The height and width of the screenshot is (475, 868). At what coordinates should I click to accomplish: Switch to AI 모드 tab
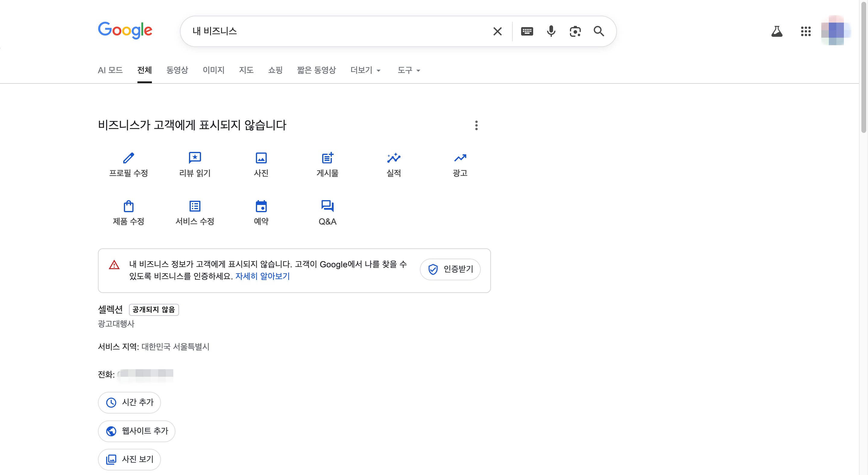click(110, 70)
